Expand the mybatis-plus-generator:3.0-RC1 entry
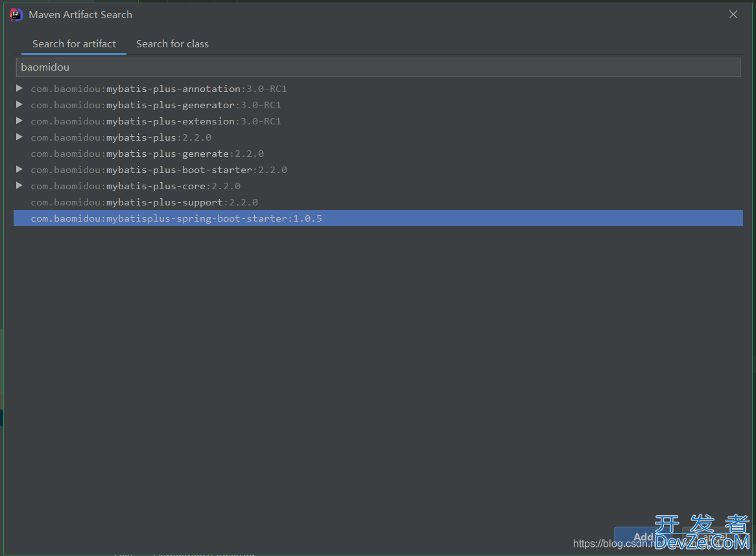This screenshot has height=556, width=756. pos(19,104)
